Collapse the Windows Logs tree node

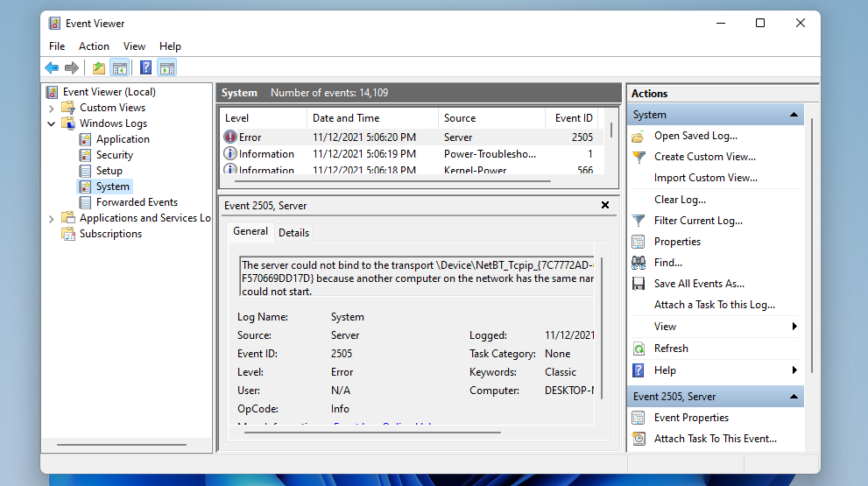(x=52, y=124)
